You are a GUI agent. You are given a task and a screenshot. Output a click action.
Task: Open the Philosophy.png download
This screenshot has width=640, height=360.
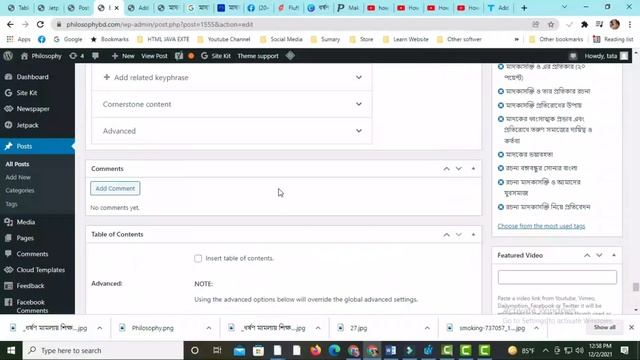tap(153, 328)
